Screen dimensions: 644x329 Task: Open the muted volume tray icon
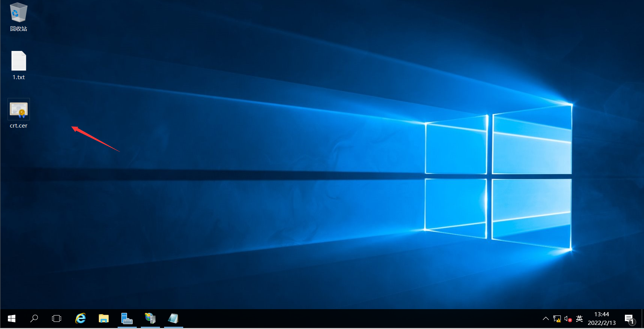pos(568,319)
